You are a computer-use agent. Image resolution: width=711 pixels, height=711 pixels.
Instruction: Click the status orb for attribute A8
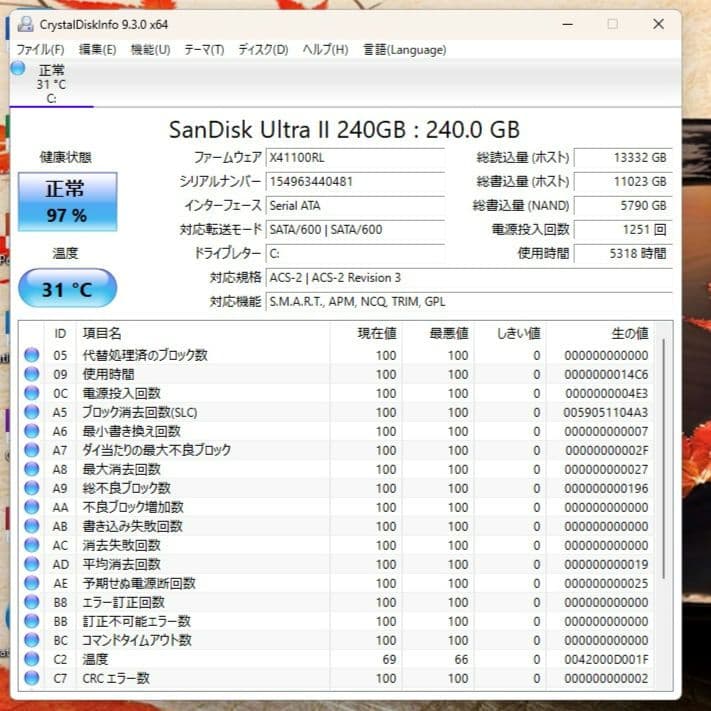pyautogui.click(x=32, y=469)
